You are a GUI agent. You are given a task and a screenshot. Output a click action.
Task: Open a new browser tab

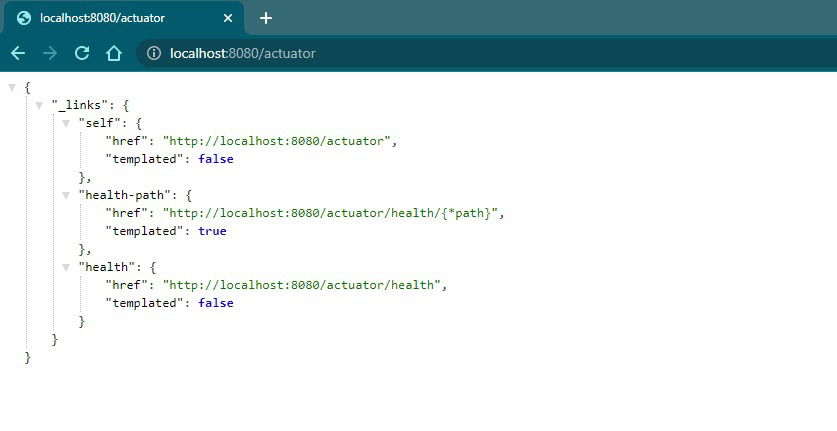pos(266,18)
